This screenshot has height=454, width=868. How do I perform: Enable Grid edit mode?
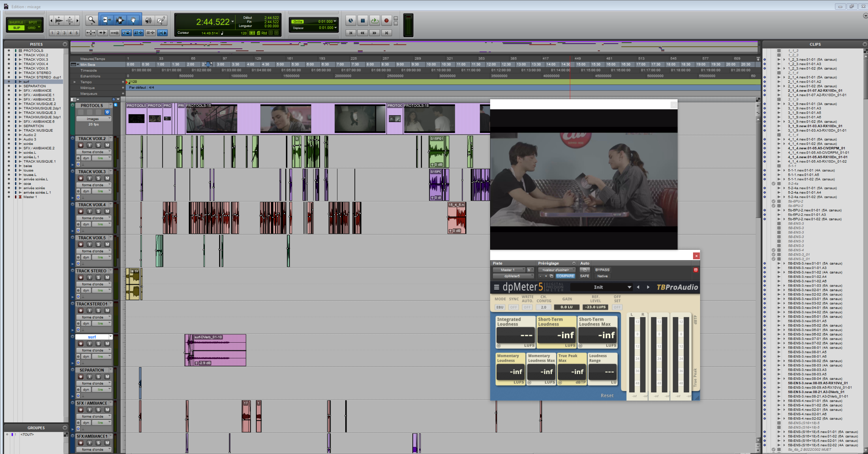[33, 28]
